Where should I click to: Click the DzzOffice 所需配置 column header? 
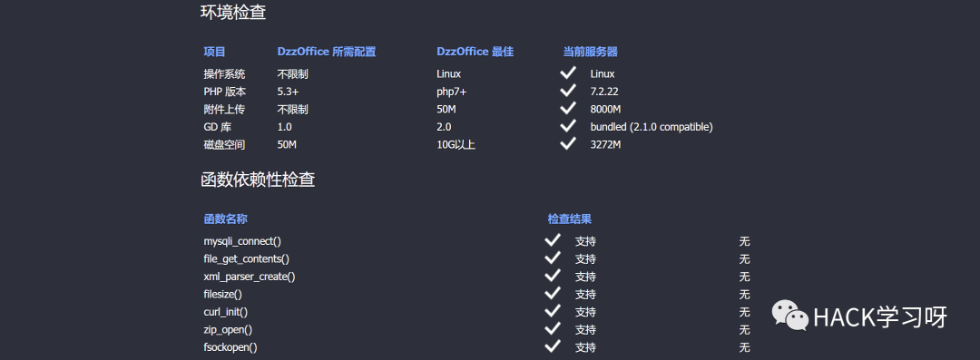327,52
